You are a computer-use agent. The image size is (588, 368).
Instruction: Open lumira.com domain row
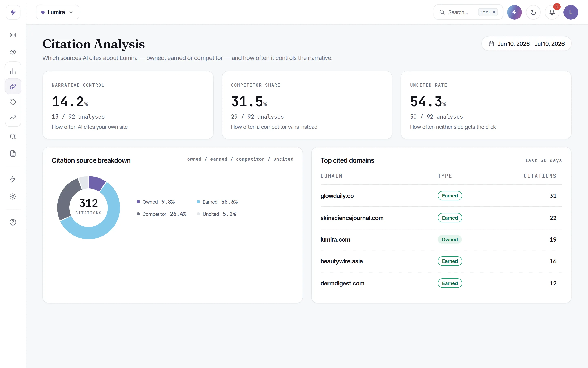[441, 239]
